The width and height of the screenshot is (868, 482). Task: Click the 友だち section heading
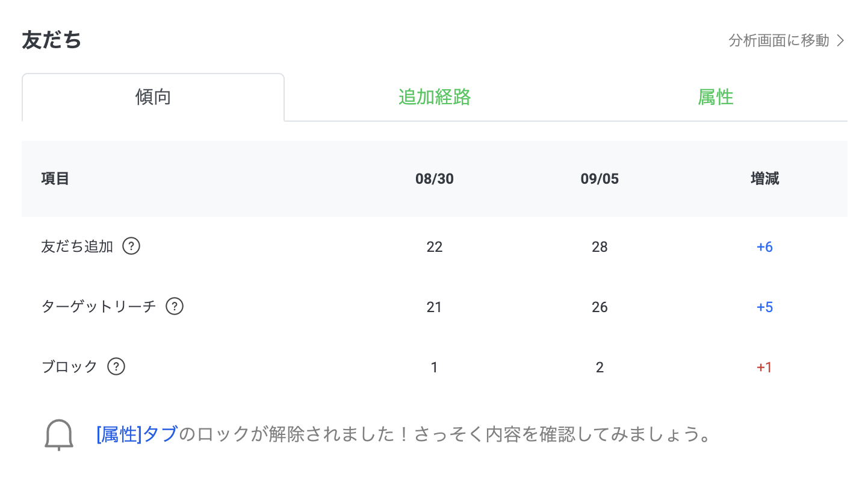(52, 40)
